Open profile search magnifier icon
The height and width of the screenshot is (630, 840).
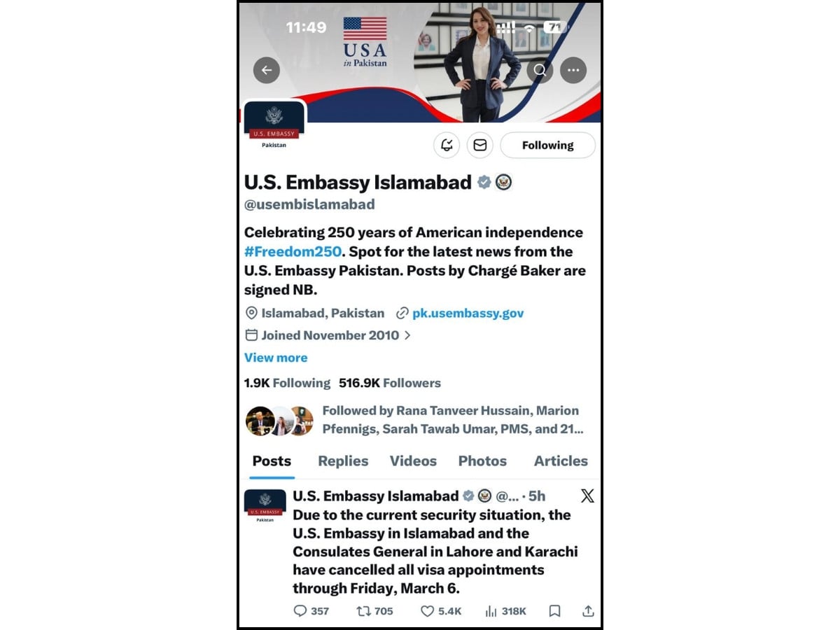point(540,70)
